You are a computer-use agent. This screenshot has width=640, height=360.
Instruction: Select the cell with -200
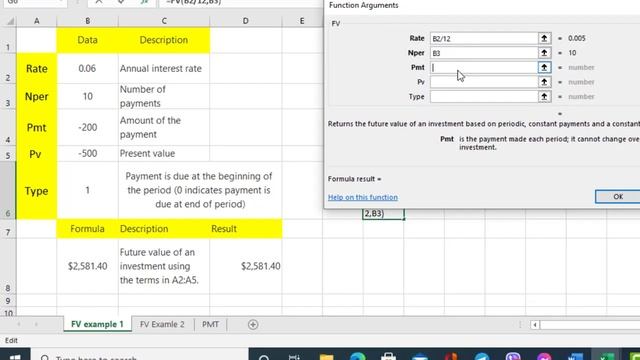(x=87, y=127)
